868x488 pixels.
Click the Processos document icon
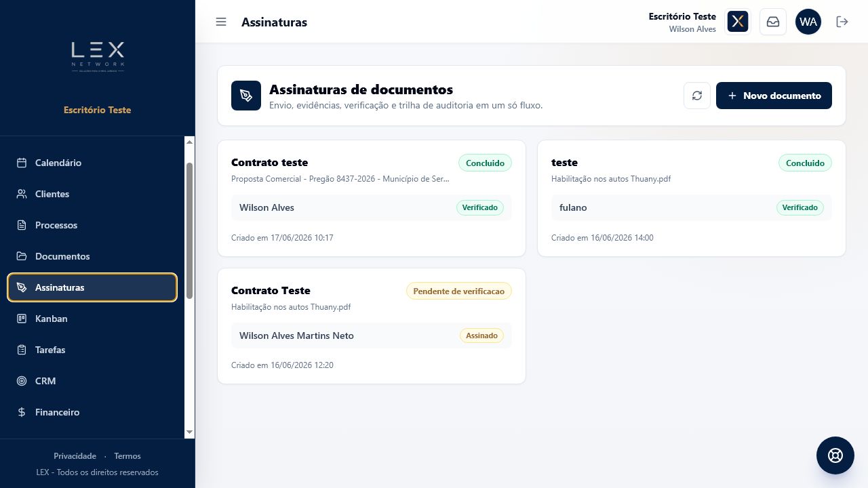coord(22,225)
